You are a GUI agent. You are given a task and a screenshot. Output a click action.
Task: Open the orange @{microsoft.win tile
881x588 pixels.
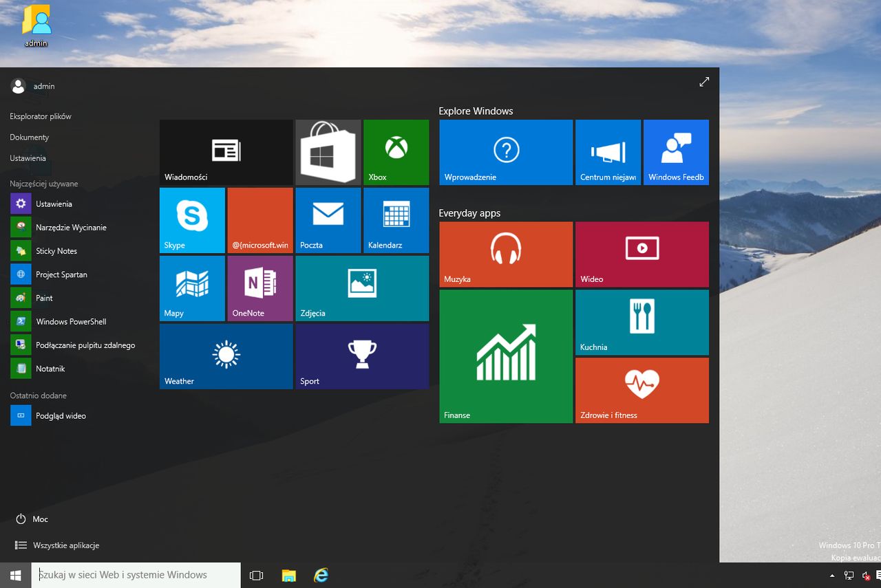260,220
